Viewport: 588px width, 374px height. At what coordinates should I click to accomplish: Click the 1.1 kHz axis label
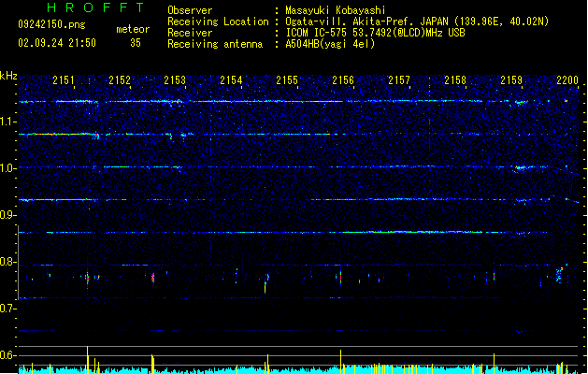pos(8,122)
